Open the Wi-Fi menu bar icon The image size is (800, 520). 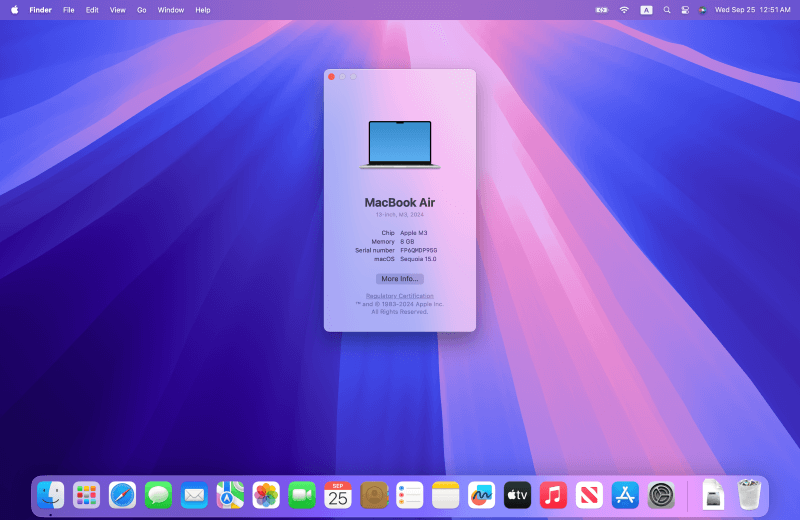tap(624, 10)
